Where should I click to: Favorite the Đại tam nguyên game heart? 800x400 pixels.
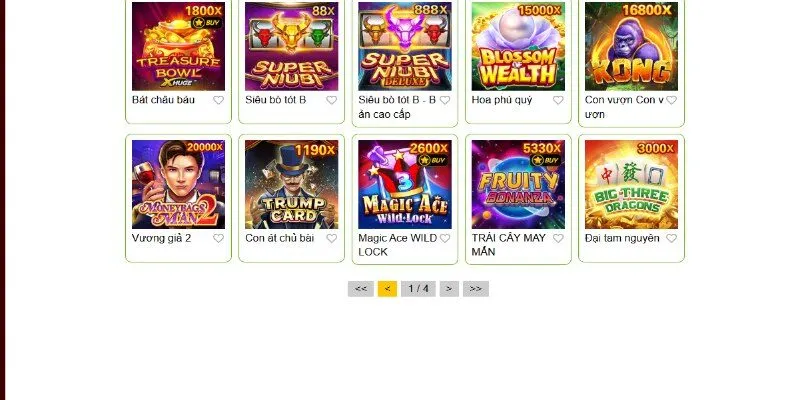coord(671,238)
